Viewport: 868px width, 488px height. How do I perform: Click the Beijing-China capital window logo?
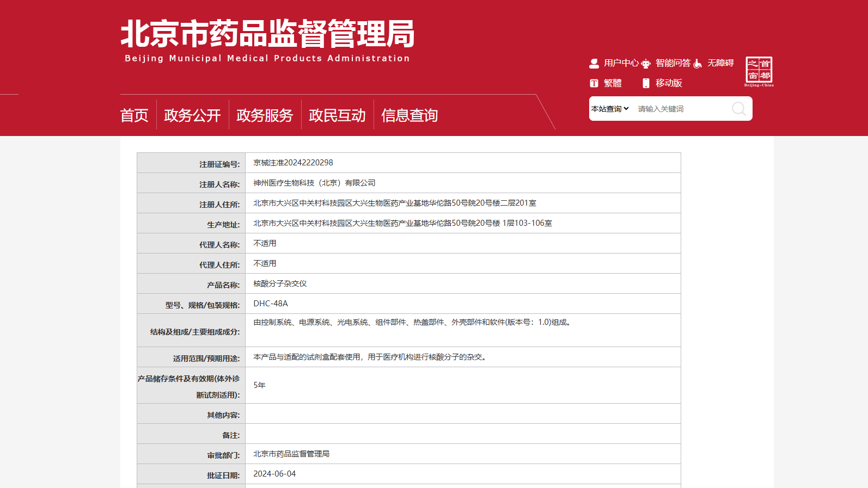[759, 72]
